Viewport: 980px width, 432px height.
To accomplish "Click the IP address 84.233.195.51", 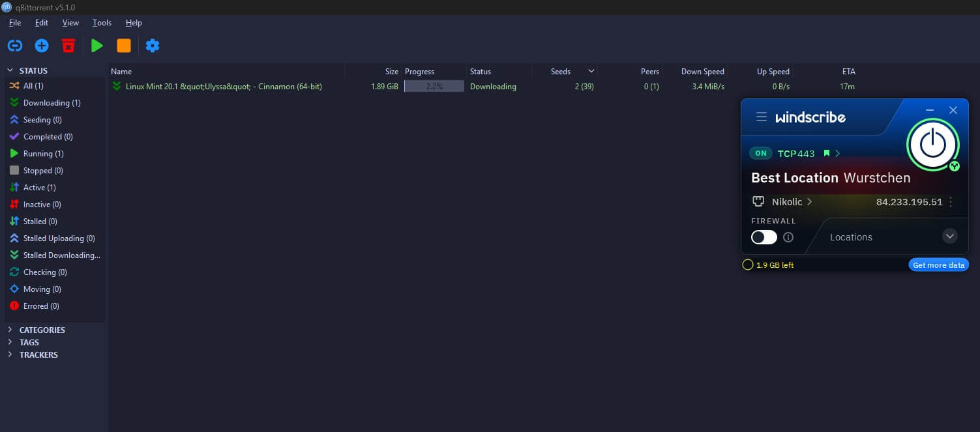I will 909,202.
